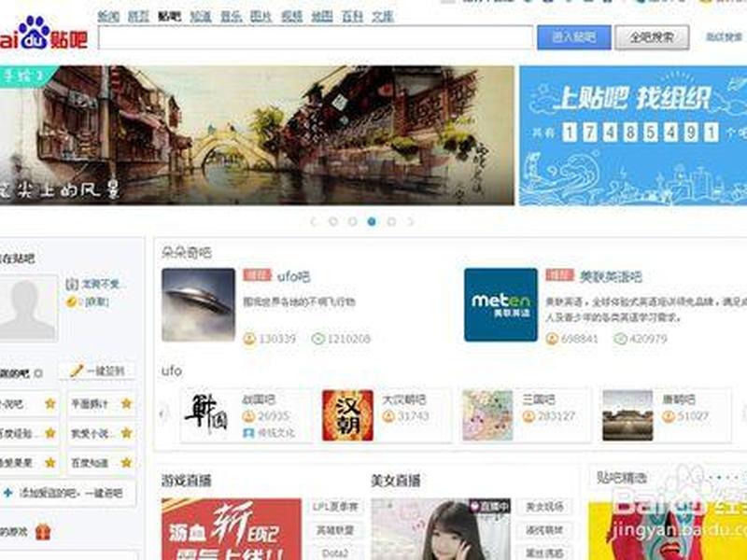Open the 大汉朝吧 forum link
The image size is (747, 560).
click(404, 399)
